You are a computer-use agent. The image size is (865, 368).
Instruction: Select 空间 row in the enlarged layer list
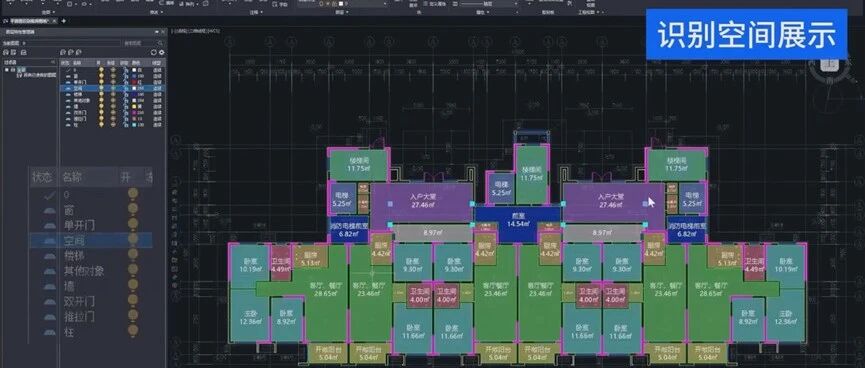tap(91, 241)
